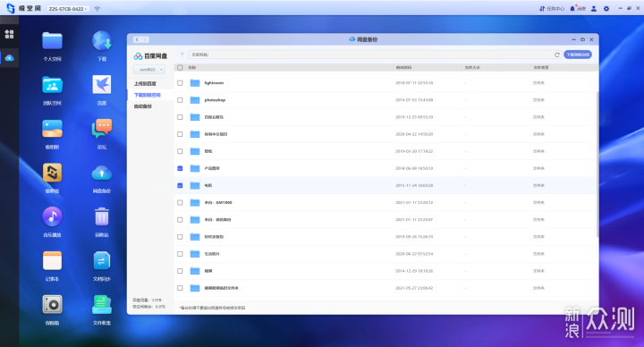This screenshot has height=347, width=644.
Task: Uncheck the 电影 folder checkbox
Action: click(x=180, y=186)
